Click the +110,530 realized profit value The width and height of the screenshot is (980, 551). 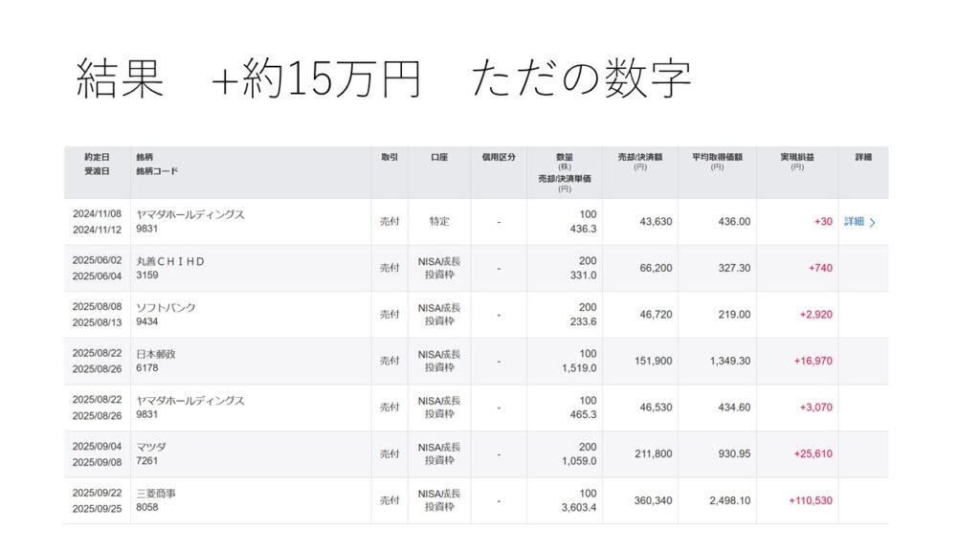810,500
